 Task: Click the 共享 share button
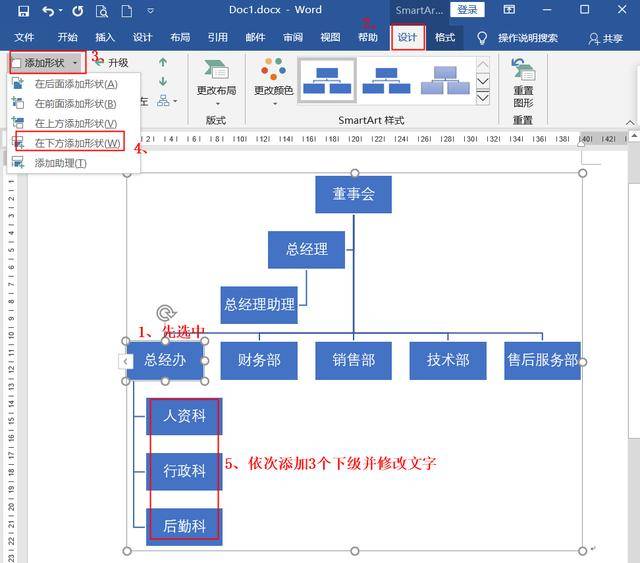(605, 38)
